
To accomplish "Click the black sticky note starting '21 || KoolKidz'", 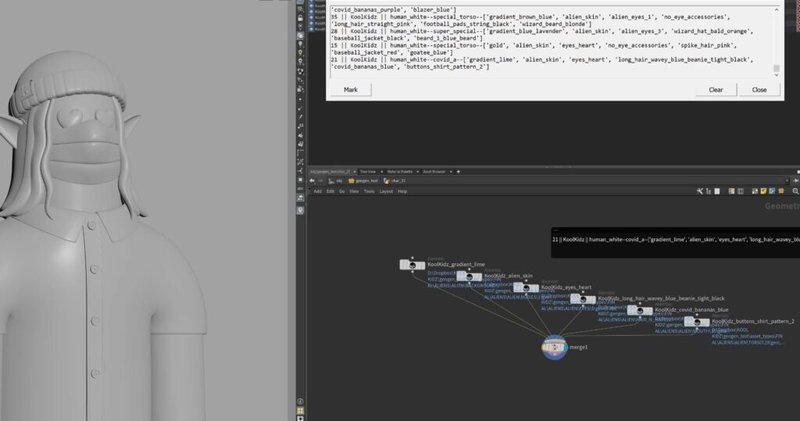I will click(x=676, y=242).
